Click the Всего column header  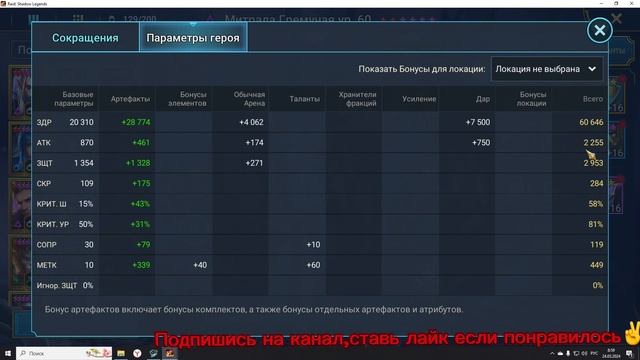(x=593, y=99)
